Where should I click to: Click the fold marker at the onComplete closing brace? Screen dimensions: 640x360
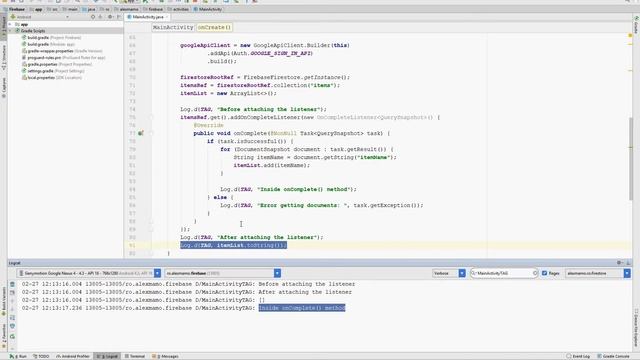coord(151,221)
